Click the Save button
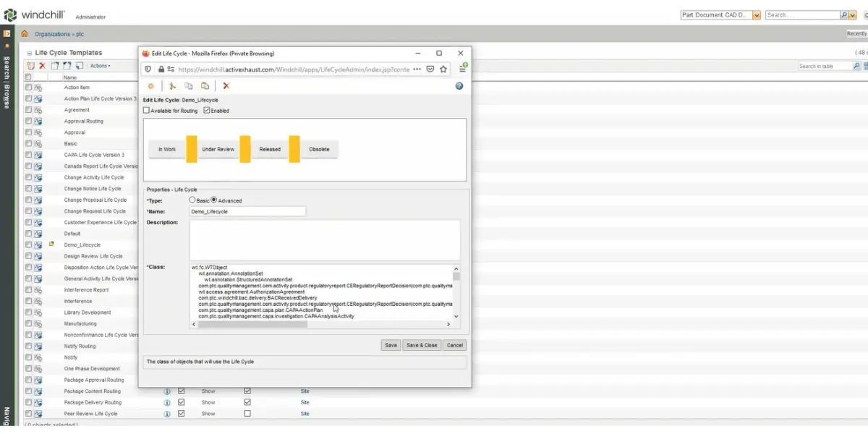The image size is (868, 434). 391,345
